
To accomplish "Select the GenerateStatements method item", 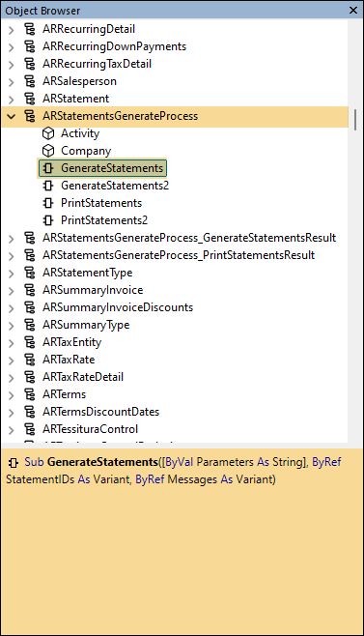I will (102, 168).
